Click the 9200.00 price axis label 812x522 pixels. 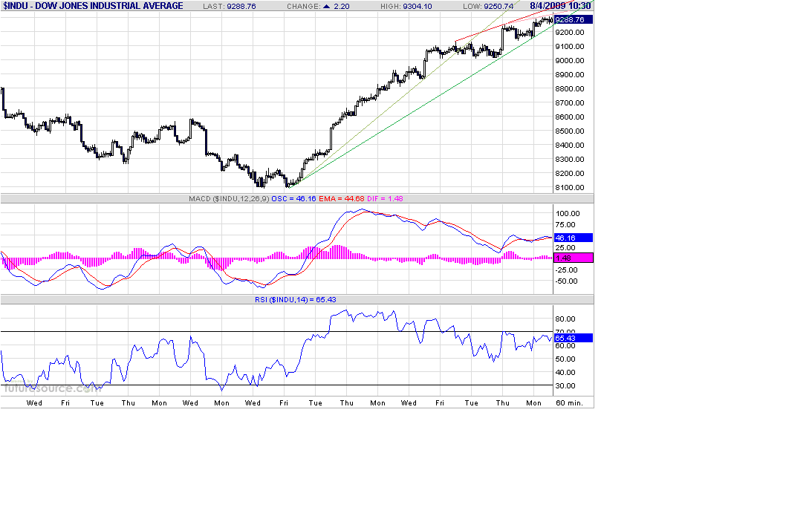(570, 32)
